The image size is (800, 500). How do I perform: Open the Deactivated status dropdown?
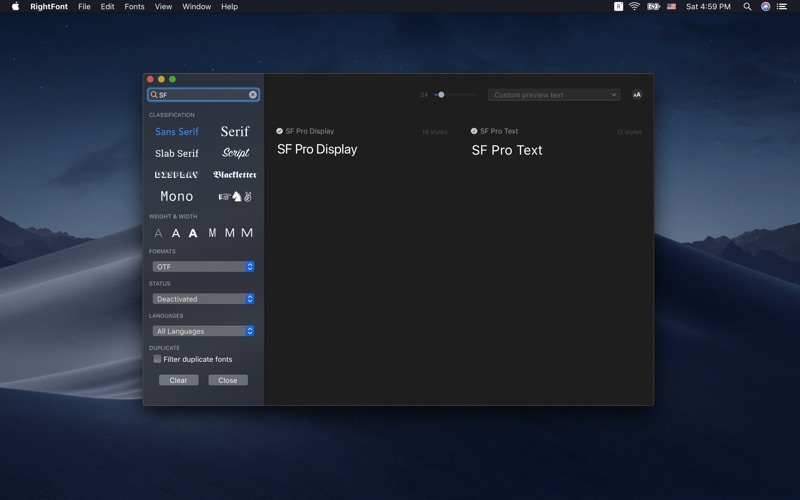pyautogui.click(x=203, y=299)
